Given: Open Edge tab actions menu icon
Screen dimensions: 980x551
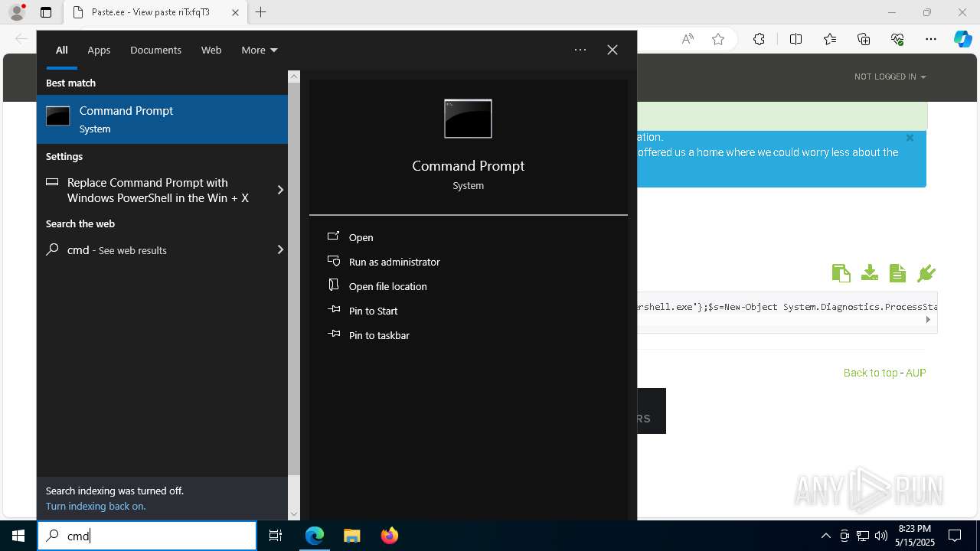Looking at the screenshot, I should tap(46, 12).
